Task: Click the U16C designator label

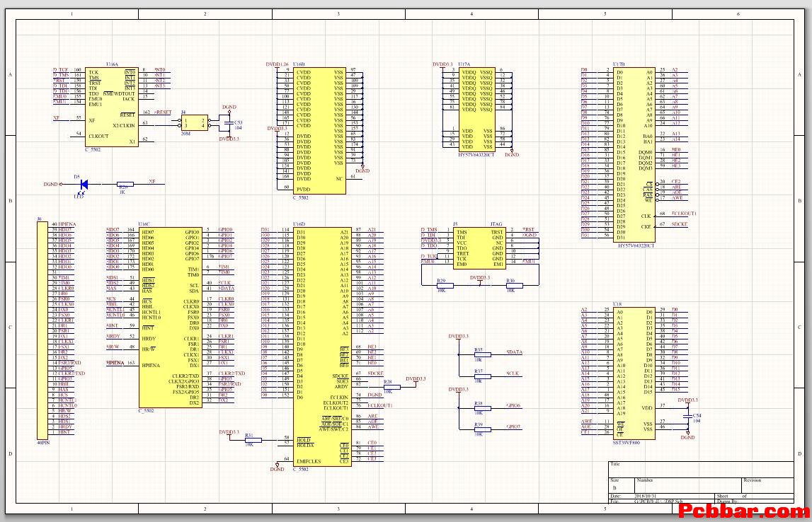Action: click(x=144, y=224)
